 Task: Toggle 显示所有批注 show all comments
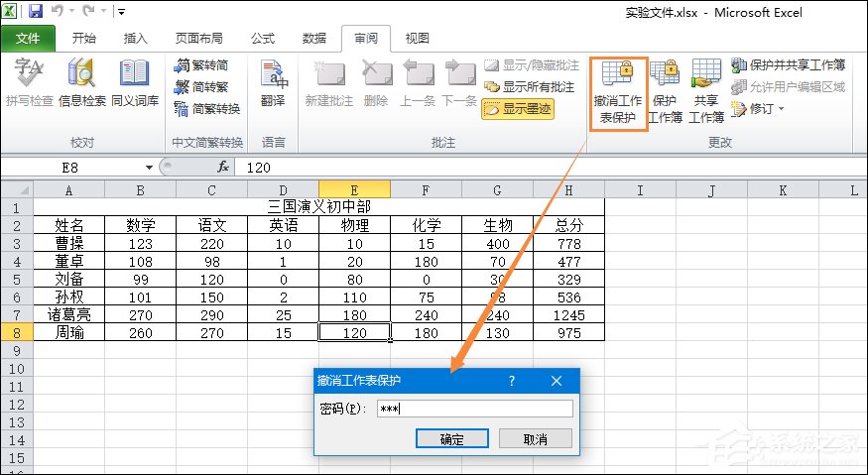(x=529, y=87)
